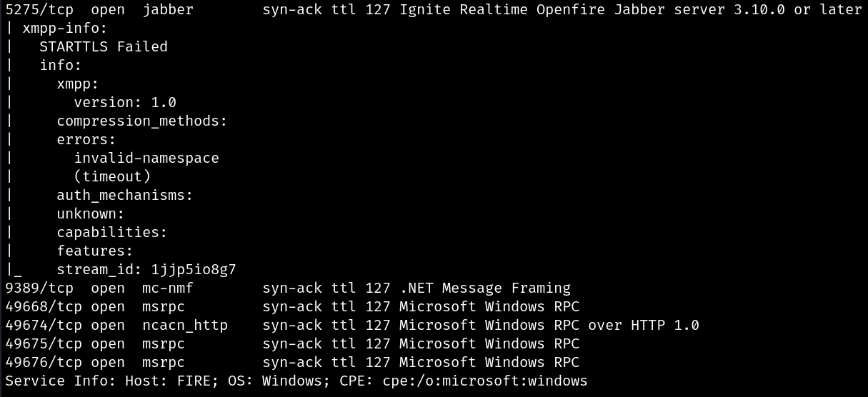Click the invalid-namespace error text
This screenshot has width=868, height=397.
coord(146,158)
